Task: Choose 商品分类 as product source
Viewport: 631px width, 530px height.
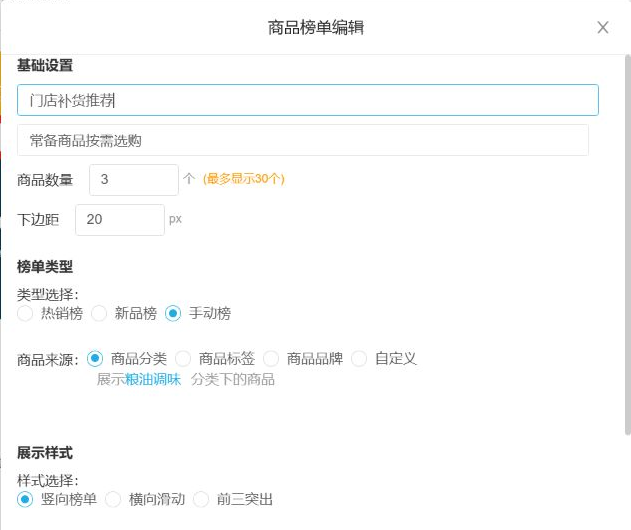Action: 95,359
